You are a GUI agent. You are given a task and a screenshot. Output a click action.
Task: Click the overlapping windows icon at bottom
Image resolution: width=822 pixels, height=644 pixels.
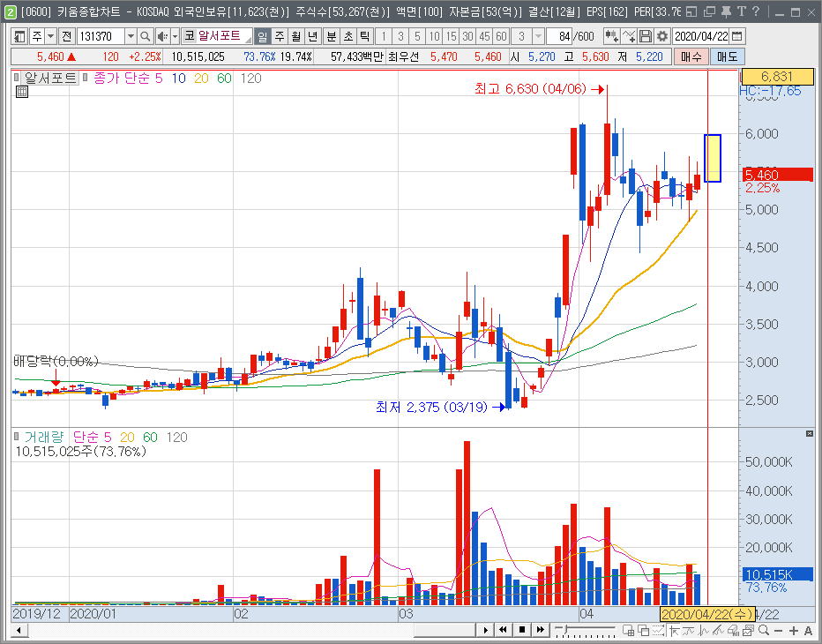tap(643, 630)
